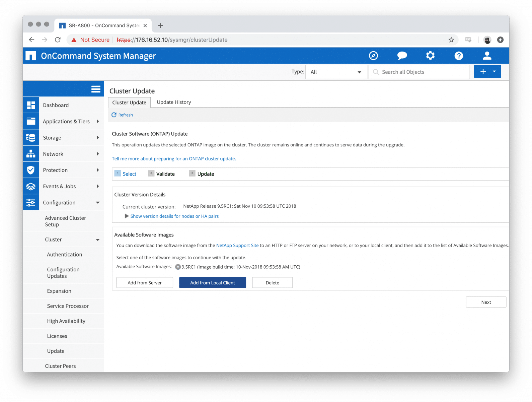Click the Add from Local Client button
This screenshot has height=402, width=532.
[213, 283]
